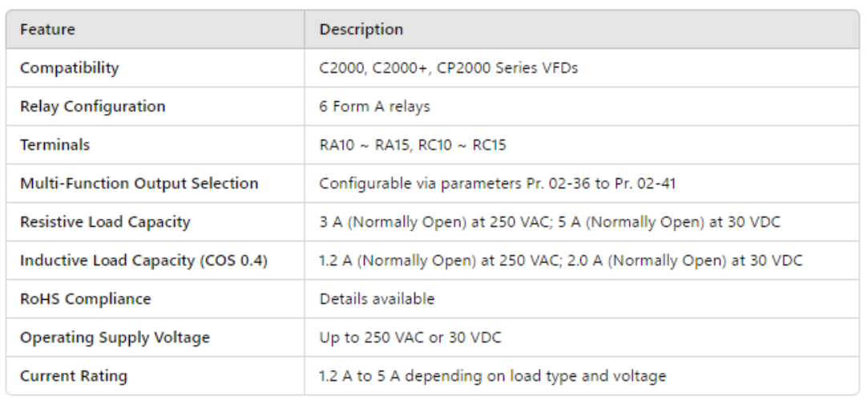Click the 3 A at 250 VAC description
This screenshot has width=868, height=401.
(x=550, y=222)
